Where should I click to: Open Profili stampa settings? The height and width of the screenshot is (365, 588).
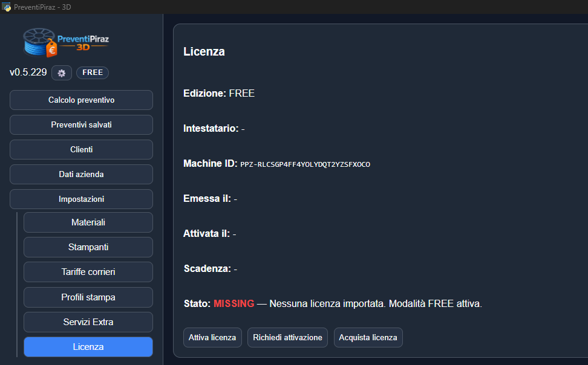(x=88, y=297)
